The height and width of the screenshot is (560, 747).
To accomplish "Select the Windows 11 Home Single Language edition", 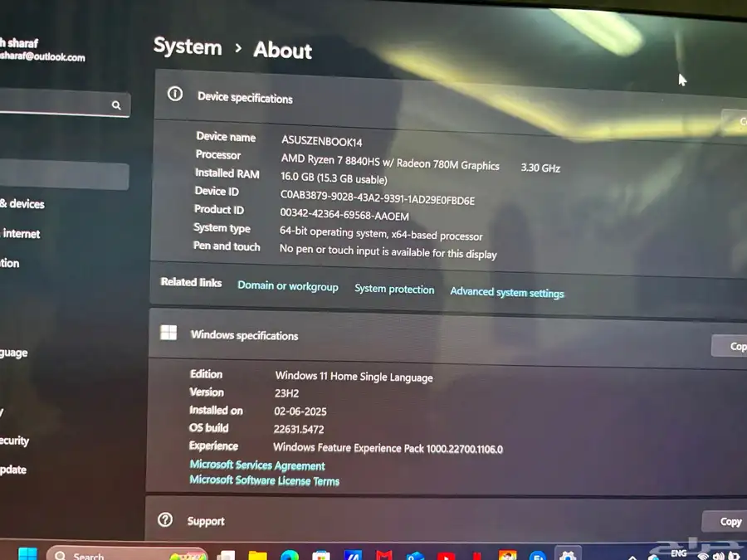I will (x=354, y=376).
